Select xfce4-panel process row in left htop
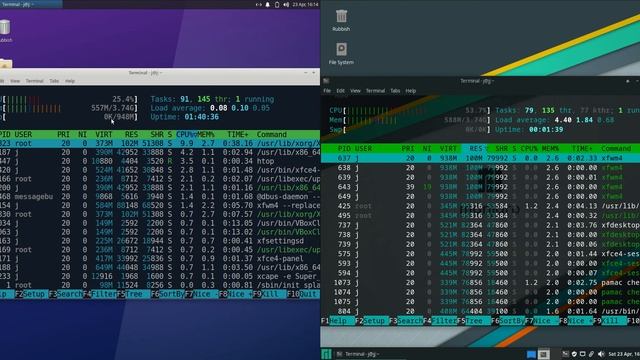The width and height of the screenshot is (640, 360). [160, 258]
